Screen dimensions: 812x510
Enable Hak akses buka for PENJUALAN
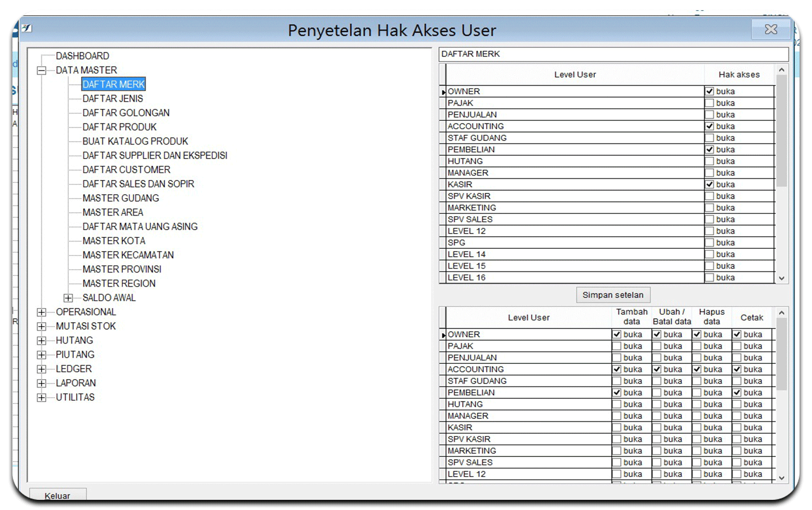tap(709, 115)
